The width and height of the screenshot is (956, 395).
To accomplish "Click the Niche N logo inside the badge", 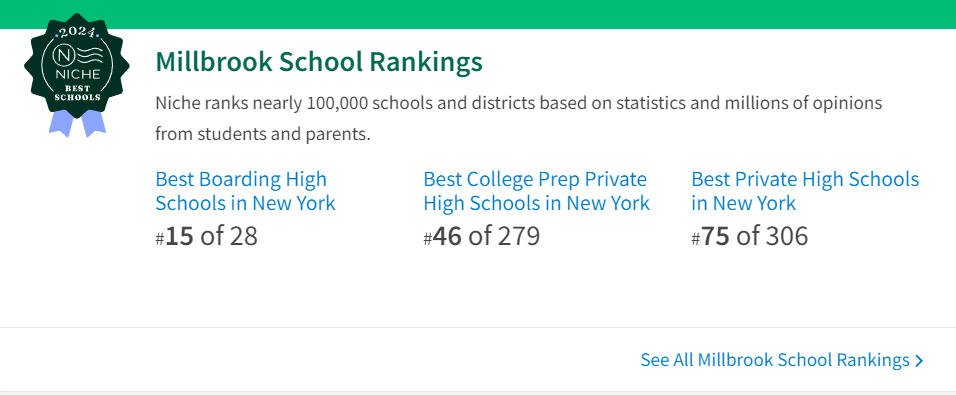I will click(x=63, y=55).
